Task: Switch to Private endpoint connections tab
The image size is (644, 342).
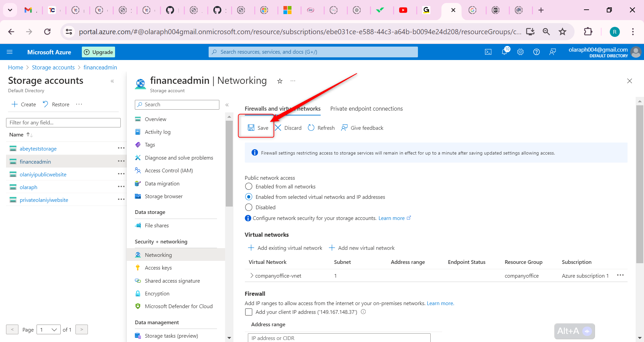Action: pyautogui.click(x=366, y=109)
